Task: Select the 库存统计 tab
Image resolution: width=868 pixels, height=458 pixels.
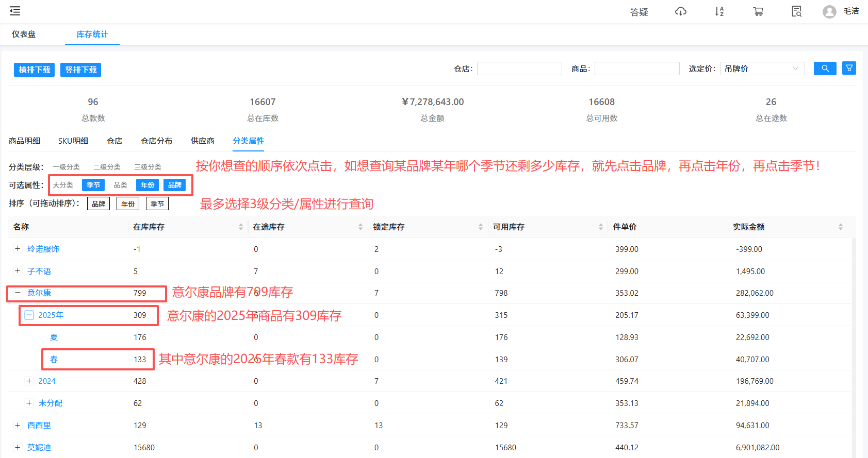Action: coord(92,34)
